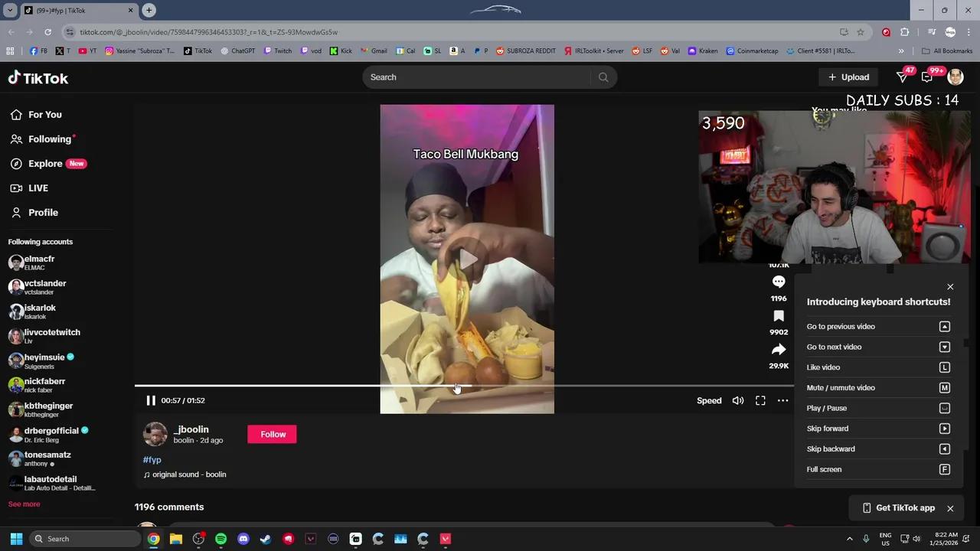Follow the _jboolin account
Screen dimensions: 980x551
coord(273,434)
